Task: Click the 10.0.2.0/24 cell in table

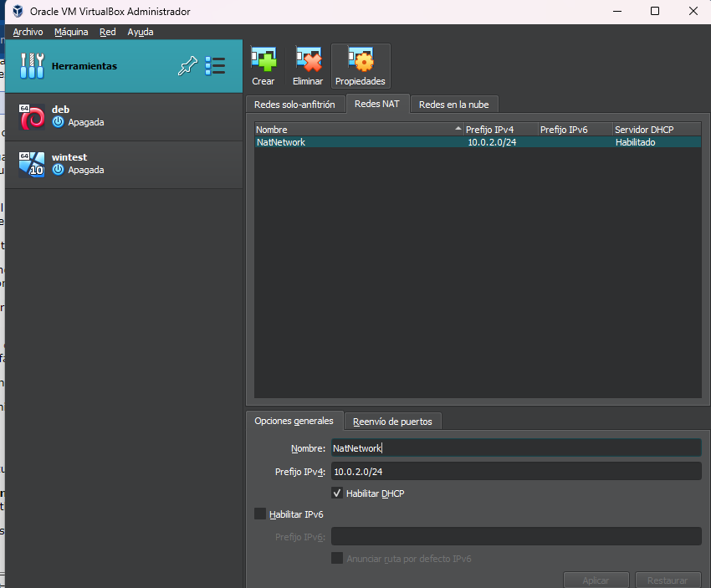Action: pyautogui.click(x=492, y=142)
